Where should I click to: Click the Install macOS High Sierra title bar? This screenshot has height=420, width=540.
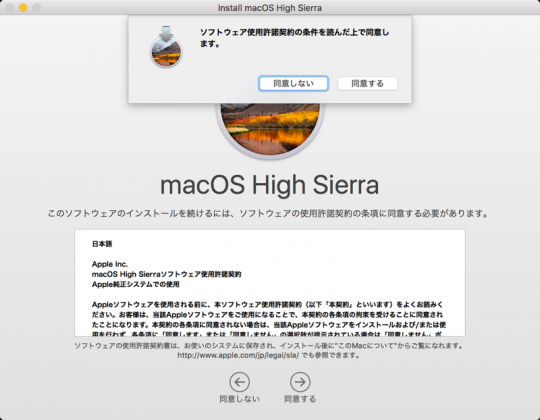tap(270, 8)
